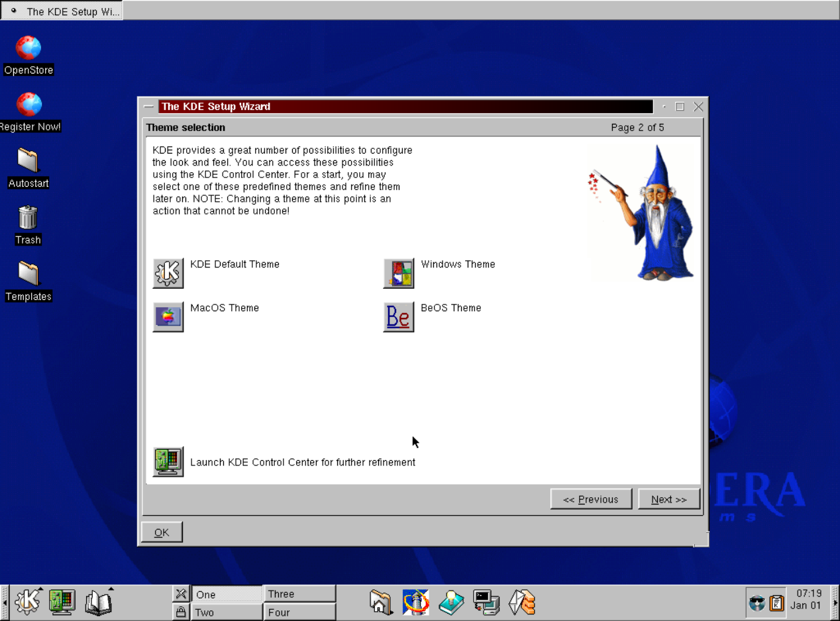Choose the Windows Theme icon

pyautogui.click(x=399, y=273)
